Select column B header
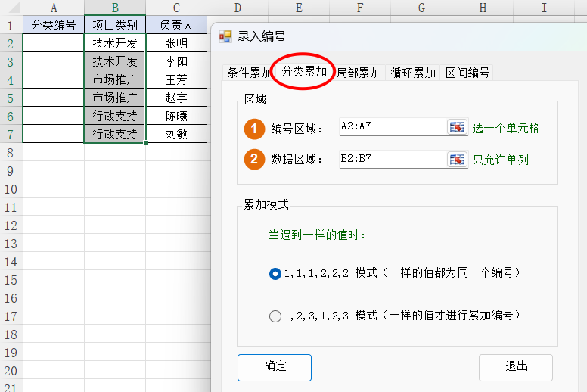 115,8
